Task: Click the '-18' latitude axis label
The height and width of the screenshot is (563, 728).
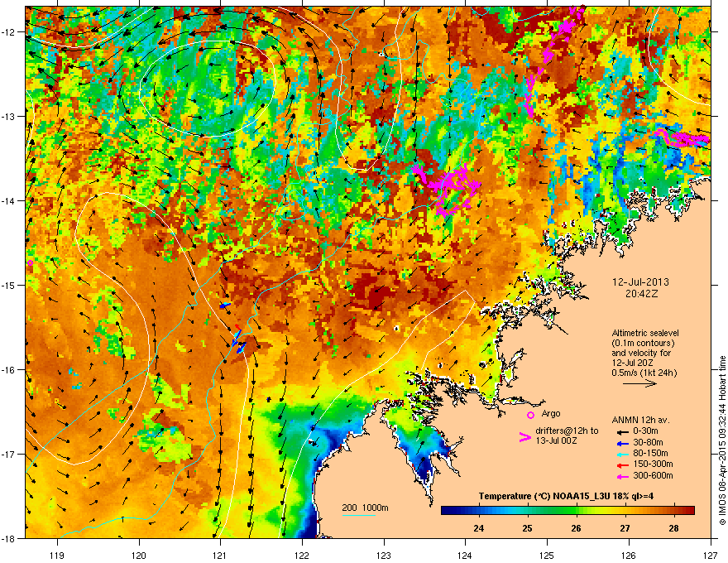Action: pos(9,538)
